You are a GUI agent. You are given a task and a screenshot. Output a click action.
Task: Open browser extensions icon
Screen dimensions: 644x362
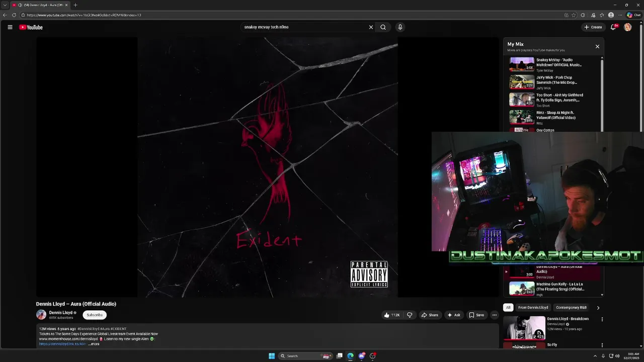(x=583, y=15)
